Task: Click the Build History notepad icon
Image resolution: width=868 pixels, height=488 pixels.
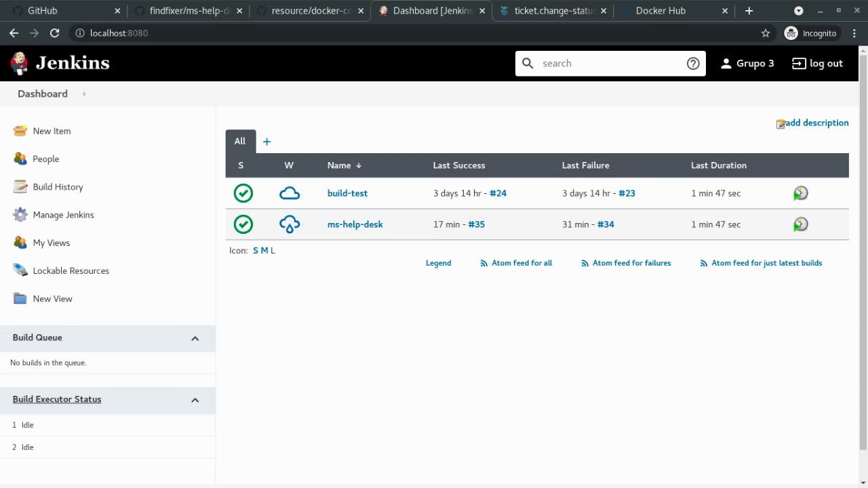Action: click(20, 186)
